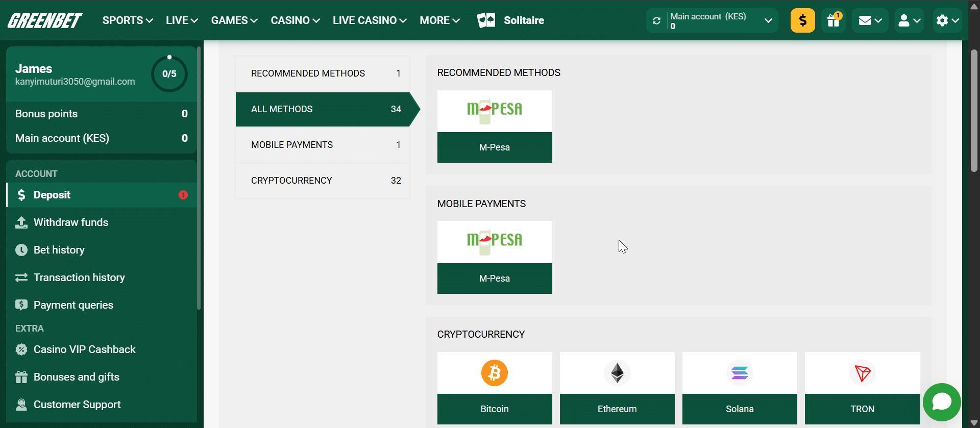Click the scroll down arrow at bottom right

[974, 423]
